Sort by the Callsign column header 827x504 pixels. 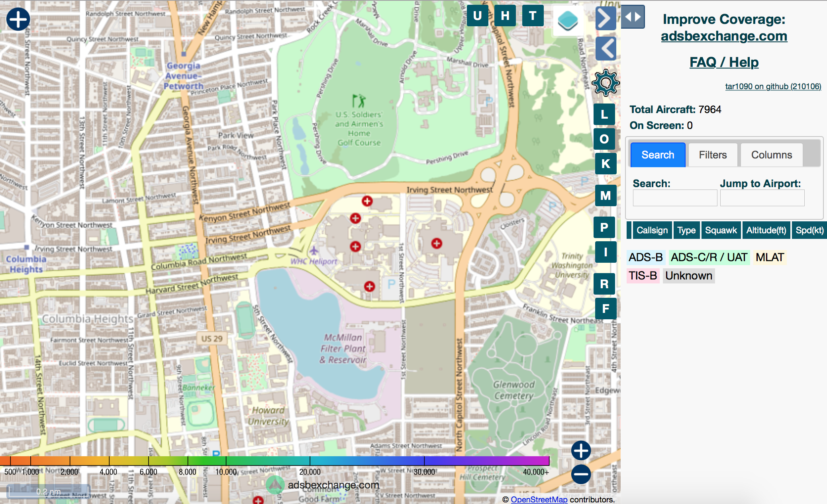pyautogui.click(x=652, y=230)
